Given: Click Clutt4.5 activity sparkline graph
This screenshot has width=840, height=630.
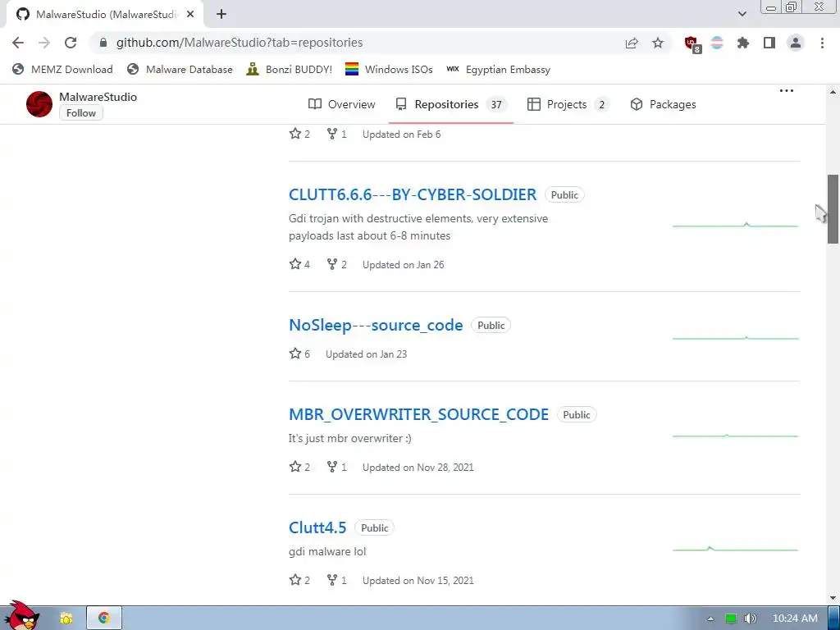Looking at the screenshot, I should [x=736, y=549].
